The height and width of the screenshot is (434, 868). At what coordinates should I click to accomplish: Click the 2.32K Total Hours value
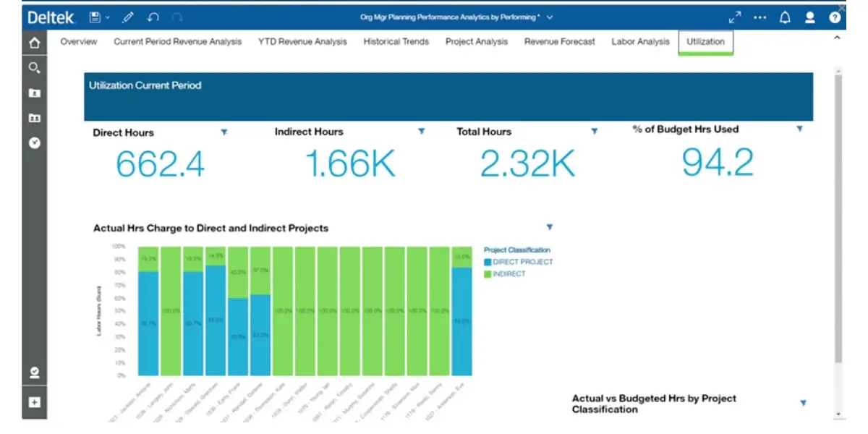coord(528,164)
